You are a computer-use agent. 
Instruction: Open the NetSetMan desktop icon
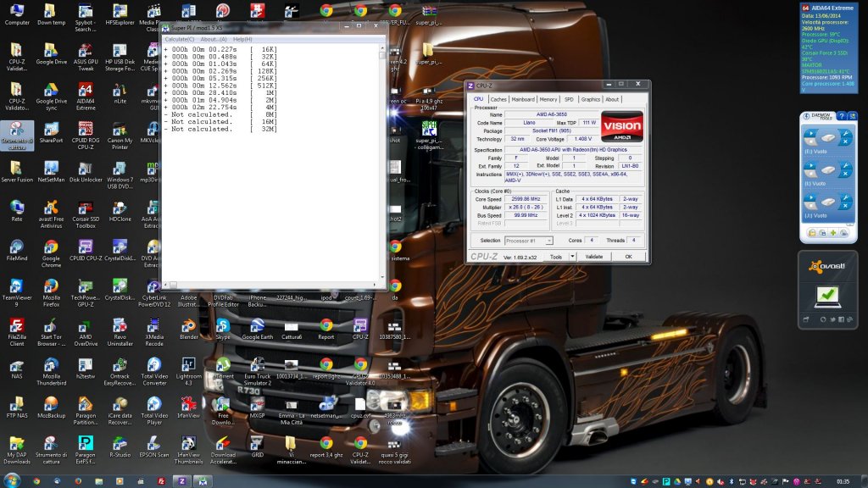tap(51, 172)
